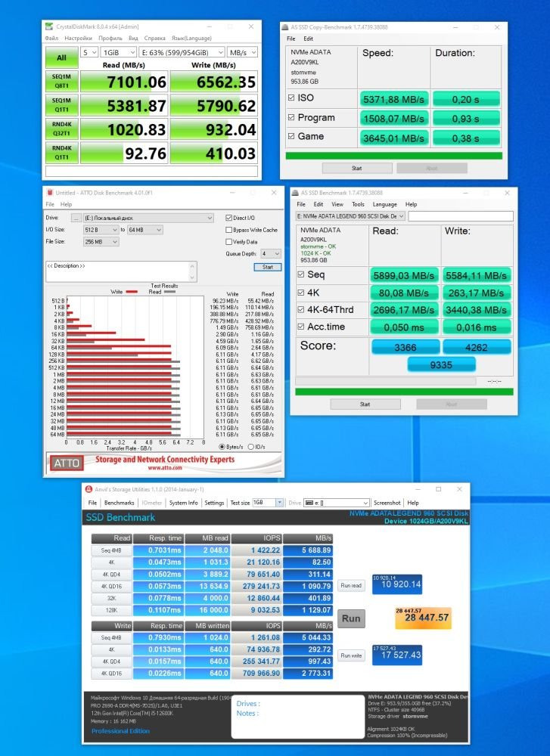
Task: Toggle the Seq checkbox in AS SSD Benchmark
Action: pyautogui.click(x=301, y=274)
